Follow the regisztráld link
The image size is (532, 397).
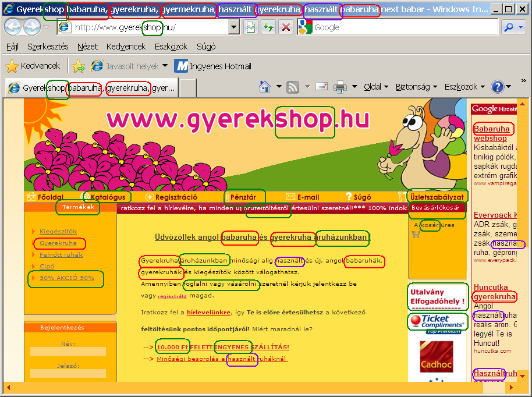172,296
